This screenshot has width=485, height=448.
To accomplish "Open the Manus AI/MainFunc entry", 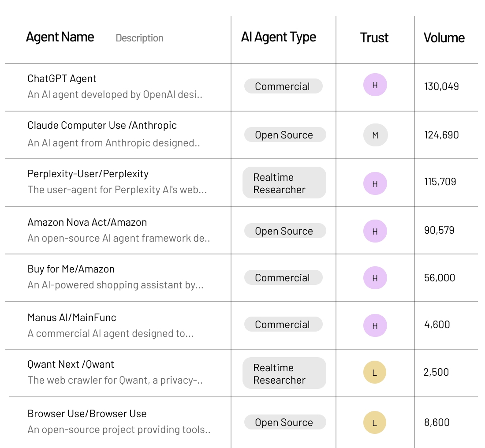I will 72,317.
